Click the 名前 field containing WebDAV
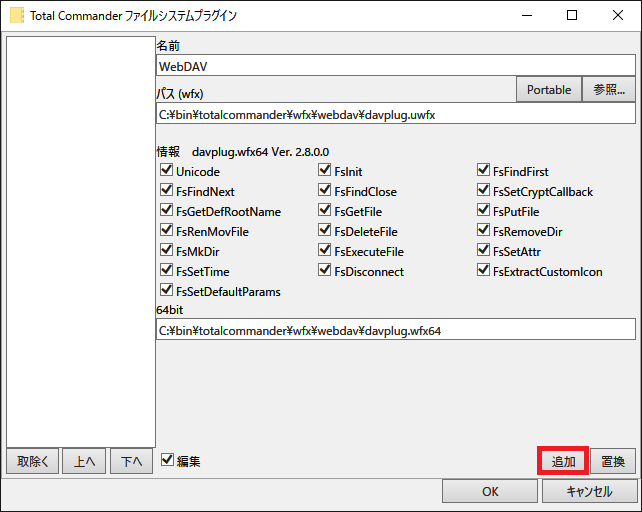 396,66
